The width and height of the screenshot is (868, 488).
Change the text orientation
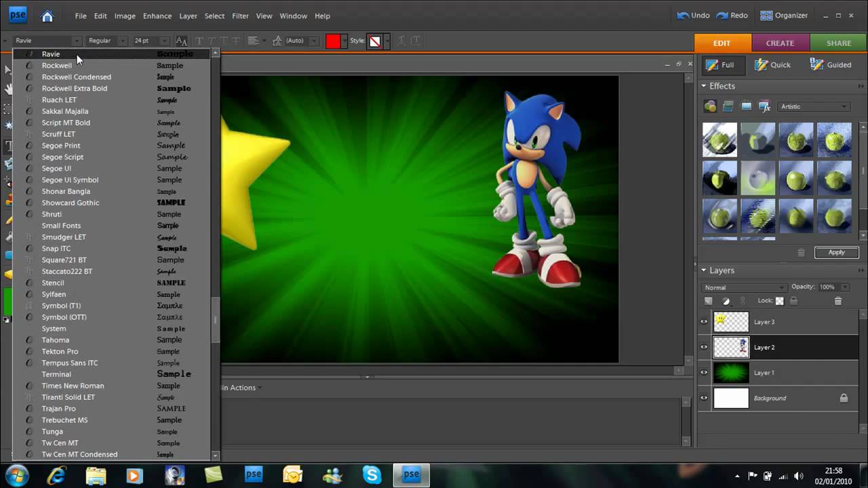pos(416,41)
